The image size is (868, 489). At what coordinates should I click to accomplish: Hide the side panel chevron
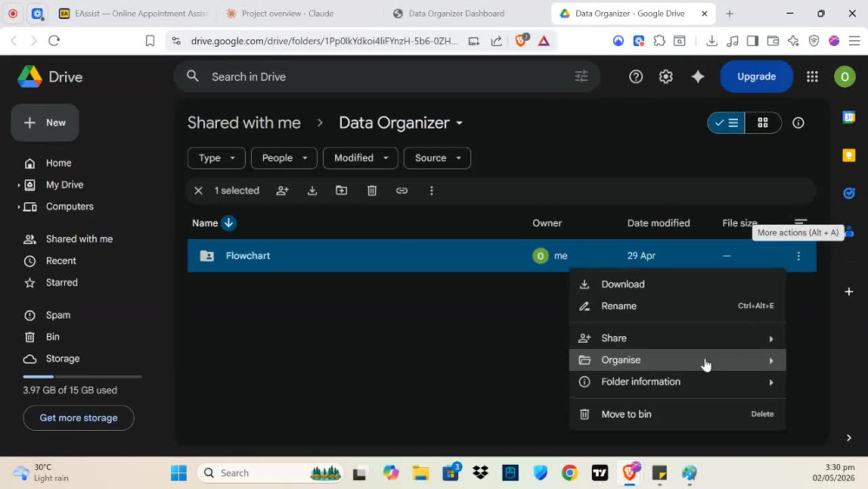[849, 438]
